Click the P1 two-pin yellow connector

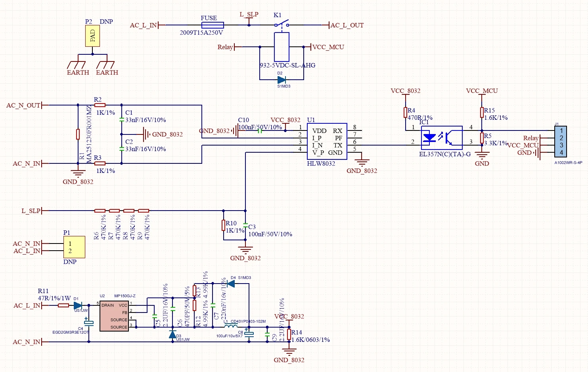[74, 247]
